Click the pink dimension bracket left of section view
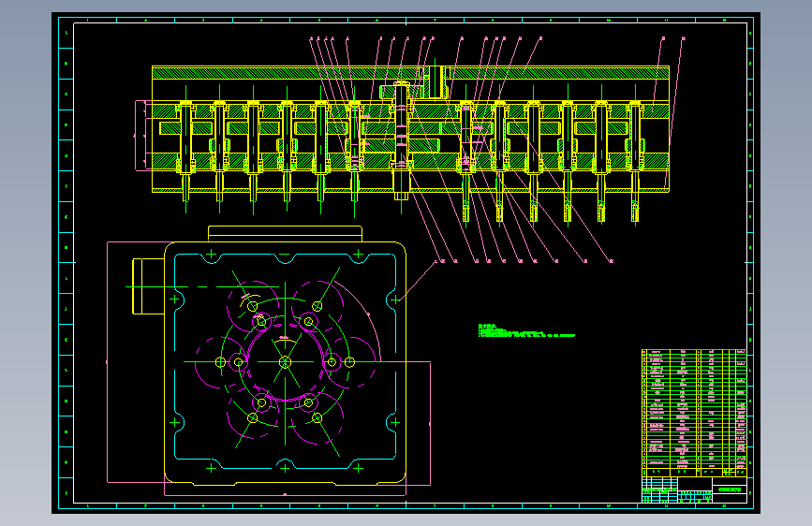The width and height of the screenshot is (812, 526). [140, 136]
